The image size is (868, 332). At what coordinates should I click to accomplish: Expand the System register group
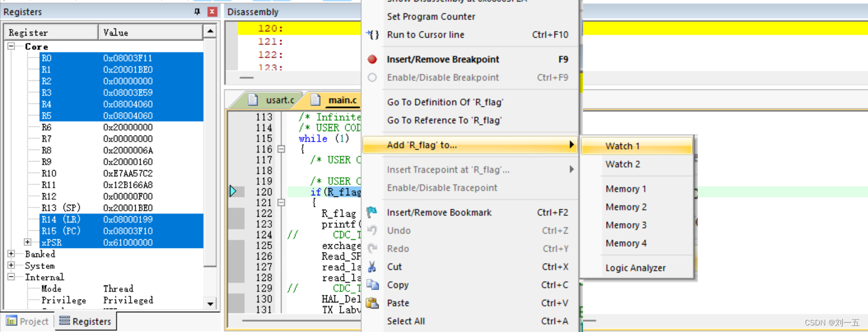(11, 265)
